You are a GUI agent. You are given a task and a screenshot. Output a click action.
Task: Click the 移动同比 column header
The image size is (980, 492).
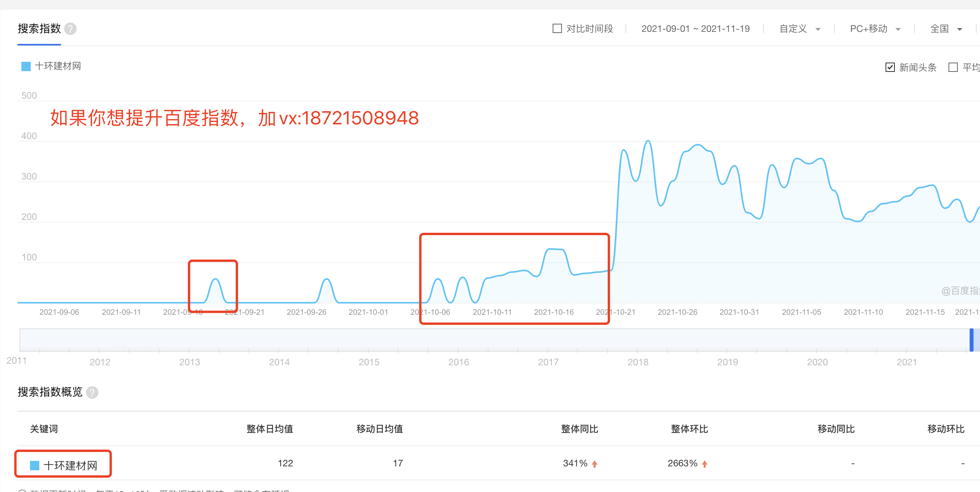pyautogui.click(x=836, y=429)
